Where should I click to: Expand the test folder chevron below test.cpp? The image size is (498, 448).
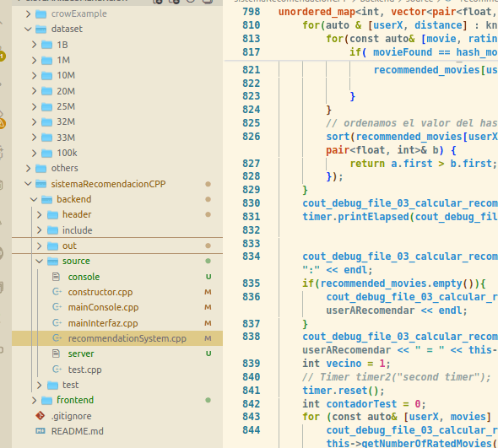[x=40, y=385]
